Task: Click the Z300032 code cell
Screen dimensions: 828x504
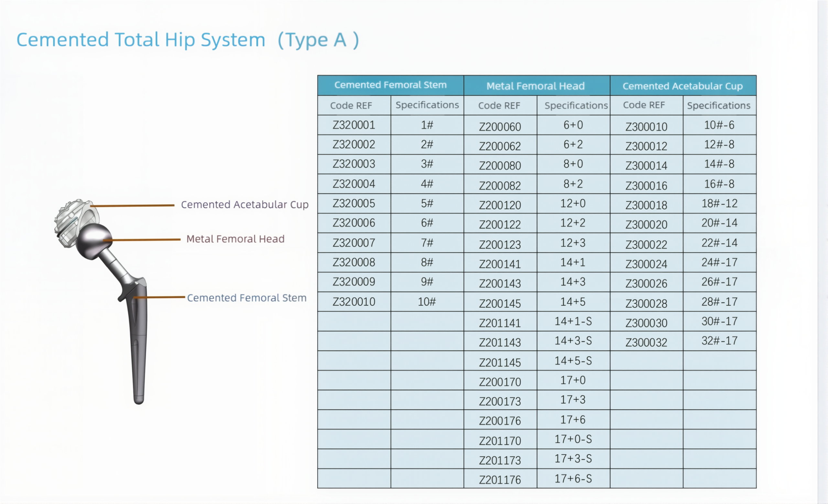Action: click(x=646, y=342)
